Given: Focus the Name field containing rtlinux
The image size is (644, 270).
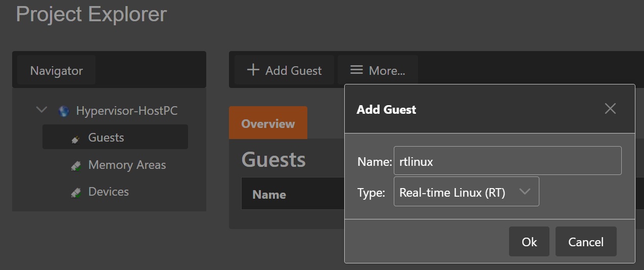Looking at the screenshot, I should tap(507, 161).
